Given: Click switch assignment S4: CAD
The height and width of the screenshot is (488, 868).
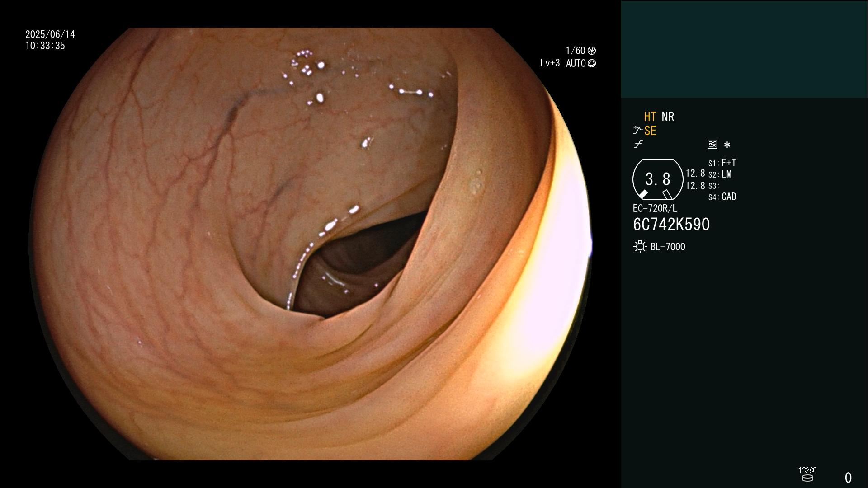Looking at the screenshot, I should coord(722,197).
